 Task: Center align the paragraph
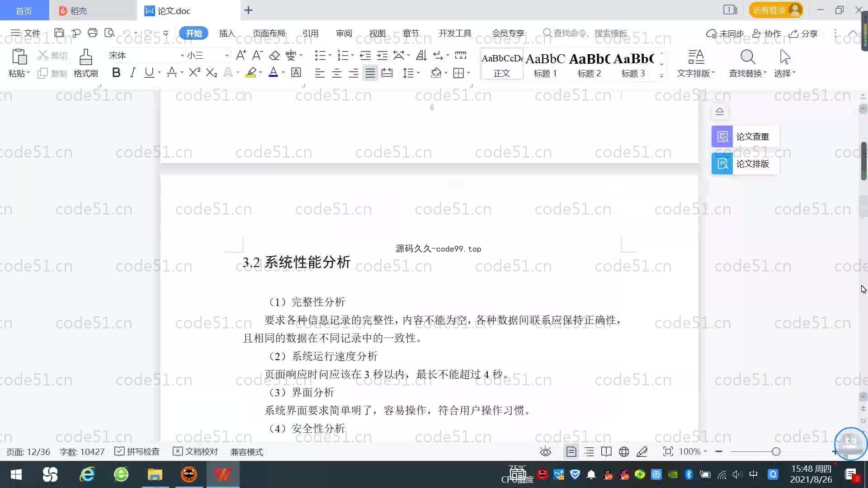[x=336, y=73]
